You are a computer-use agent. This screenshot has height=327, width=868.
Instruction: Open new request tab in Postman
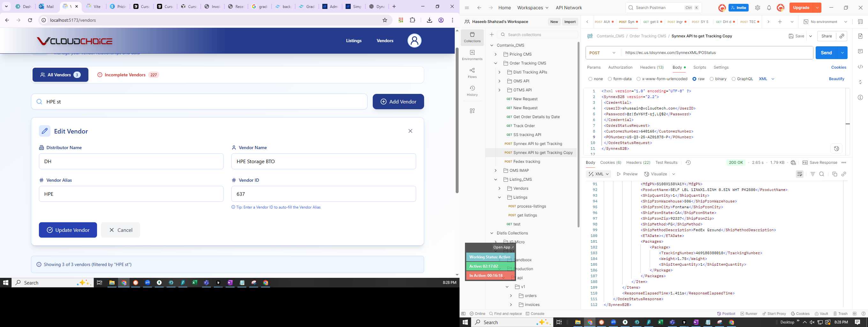(780, 22)
